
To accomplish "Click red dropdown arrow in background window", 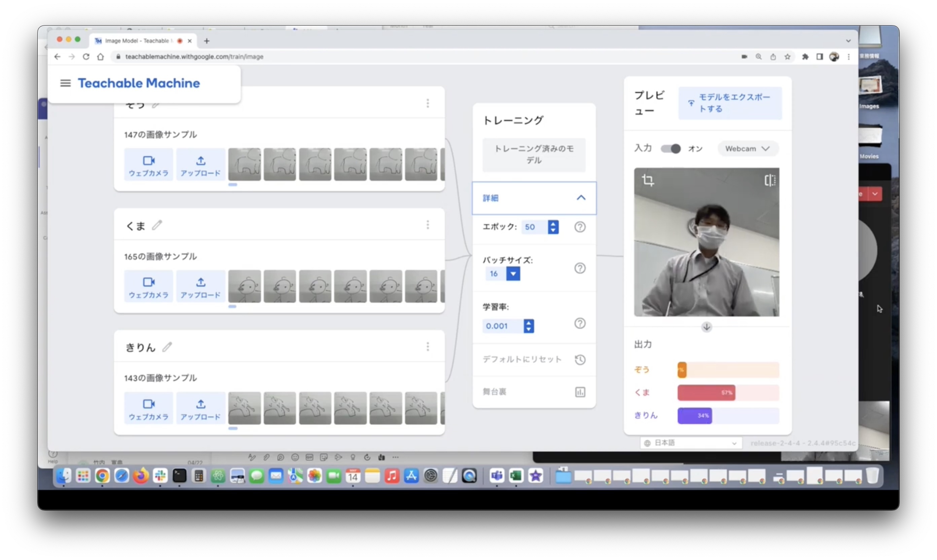I will 875,194.
